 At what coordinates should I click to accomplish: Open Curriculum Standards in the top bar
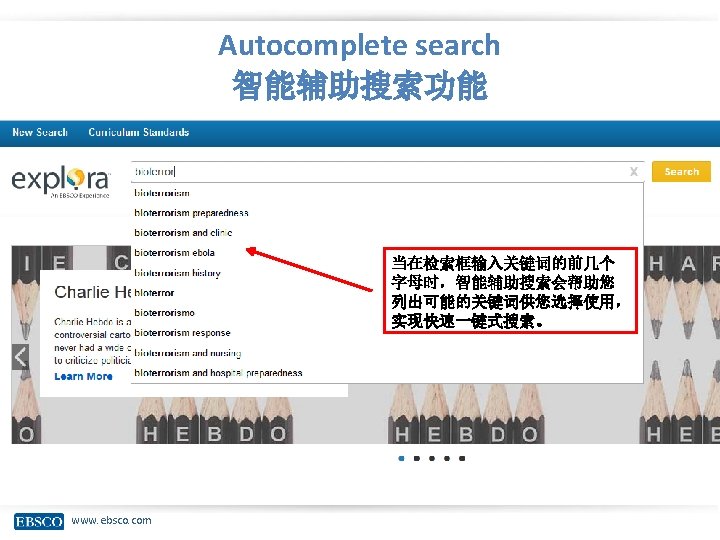[x=139, y=132]
